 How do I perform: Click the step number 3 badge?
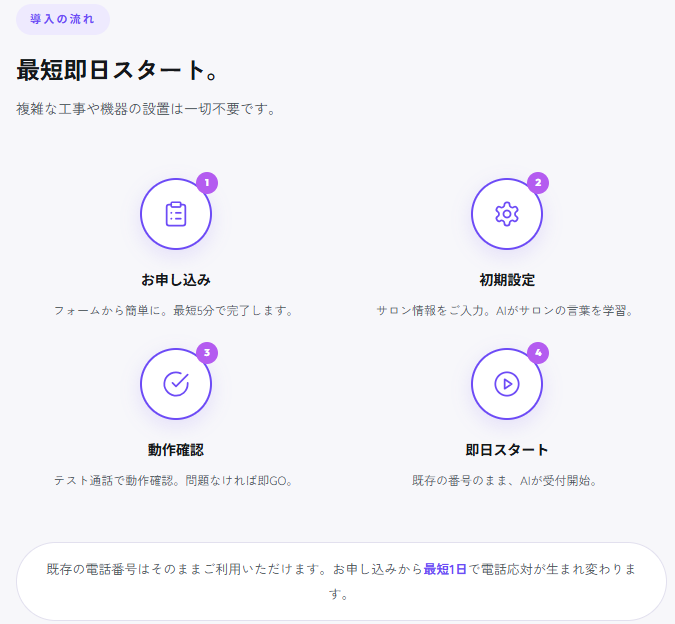[207, 353]
